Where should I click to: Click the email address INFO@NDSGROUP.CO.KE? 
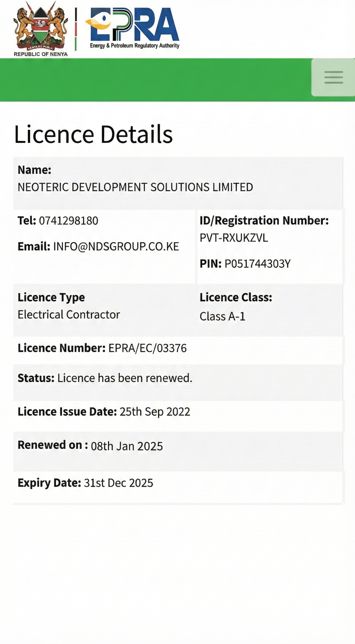(116, 247)
